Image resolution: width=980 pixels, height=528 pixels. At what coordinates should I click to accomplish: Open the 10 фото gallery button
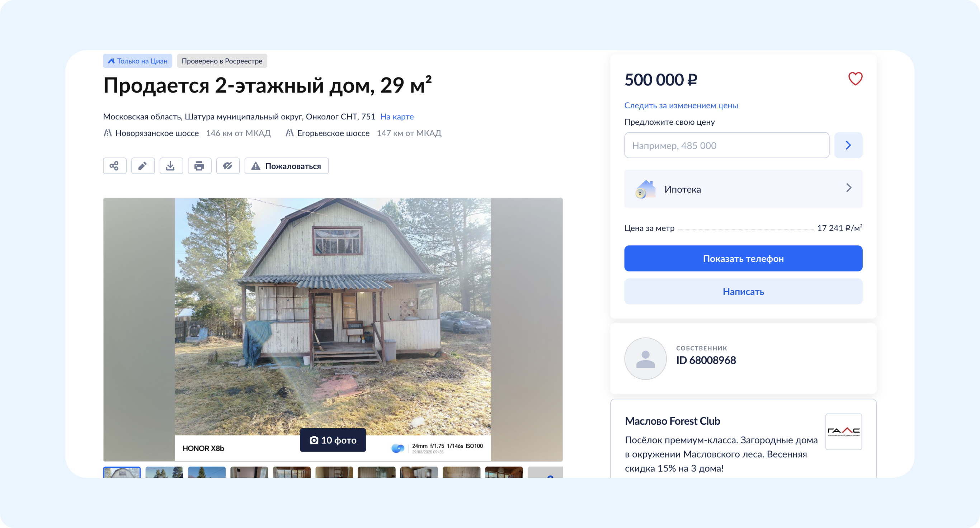point(333,440)
